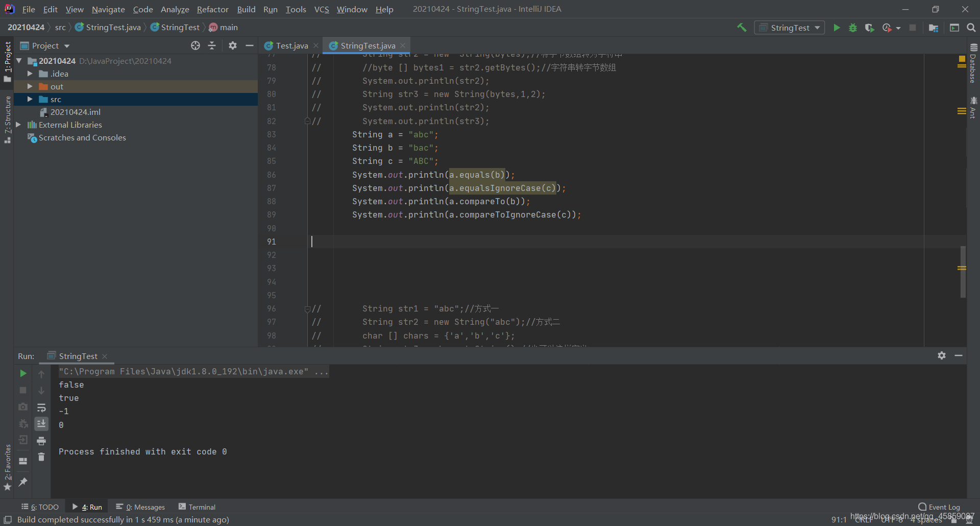The height and width of the screenshot is (526, 980).
Task: Rerun StringTest in Run panel
Action: (23, 373)
